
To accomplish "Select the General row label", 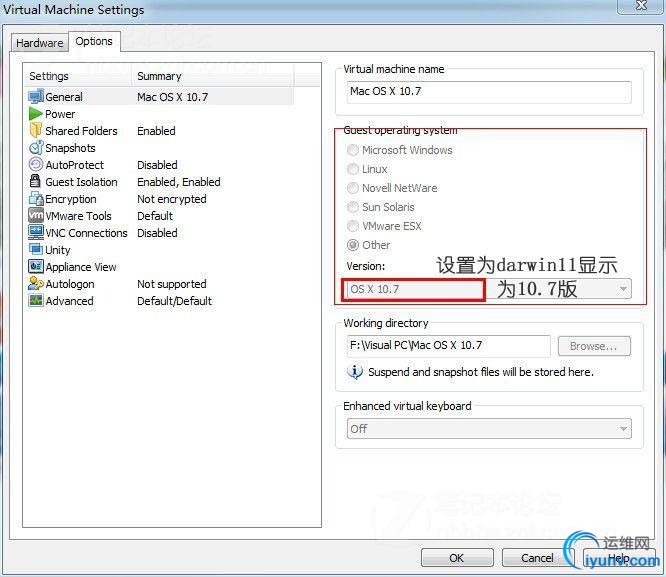I will [64, 97].
